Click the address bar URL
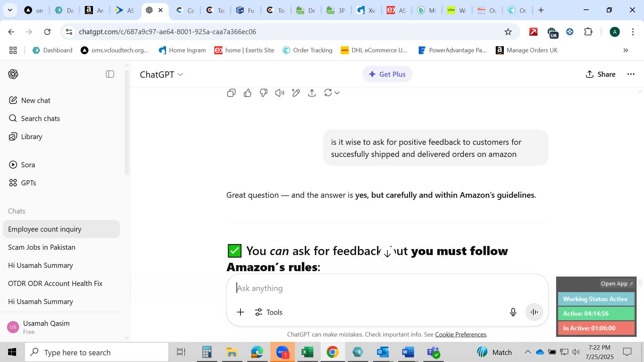Screen dimensions: 644x362 pyautogui.click(x=167, y=32)
